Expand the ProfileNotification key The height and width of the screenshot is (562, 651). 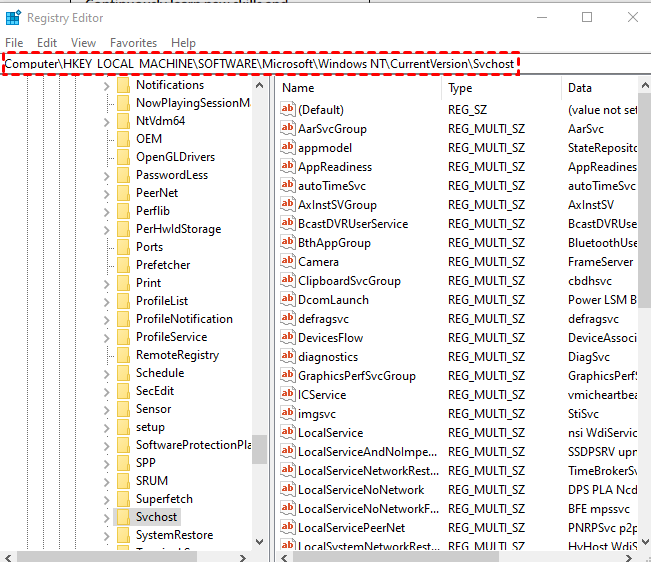(x=107, y=320)
